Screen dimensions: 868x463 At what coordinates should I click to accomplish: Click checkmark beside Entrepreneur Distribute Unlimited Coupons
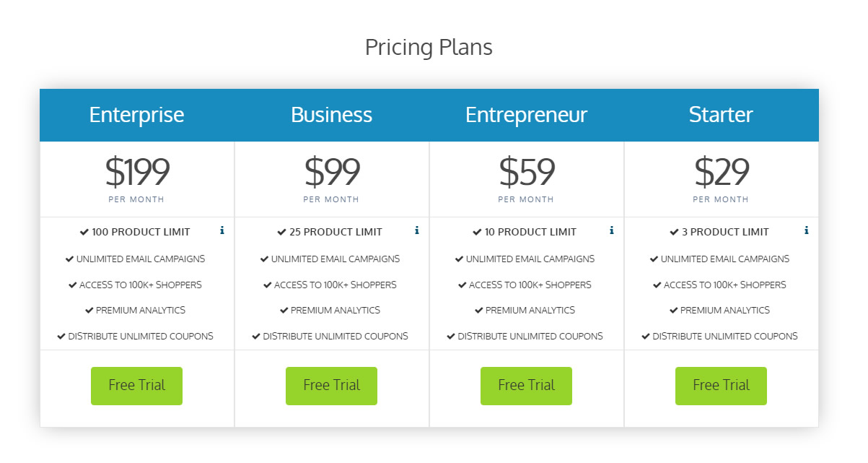[x=451, y=337]
